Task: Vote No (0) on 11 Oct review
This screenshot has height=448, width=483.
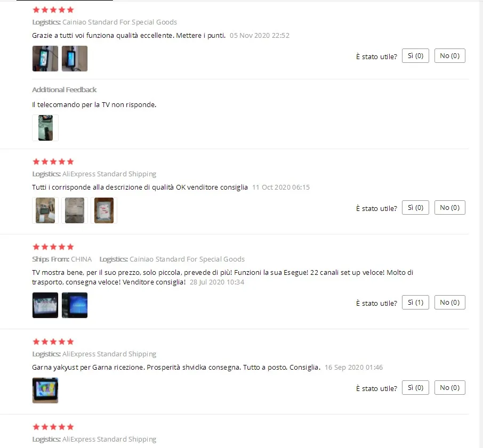Action: 450,208
